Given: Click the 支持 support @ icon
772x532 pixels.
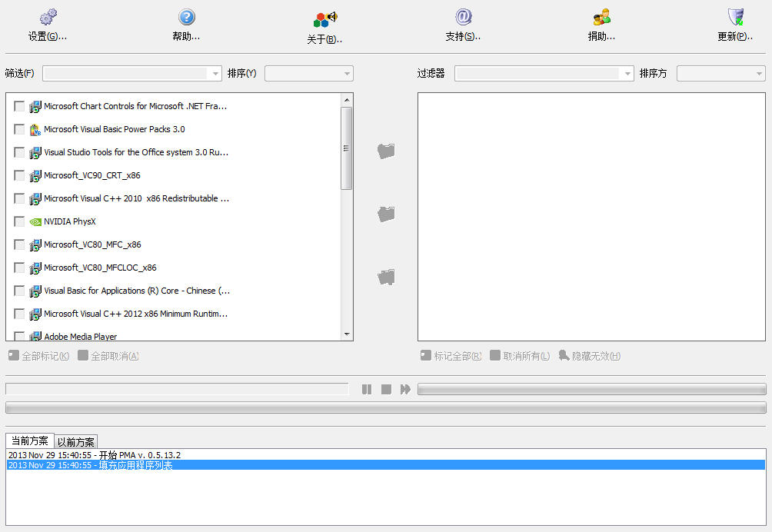Looking at the screenshot, I should [463, 18].
